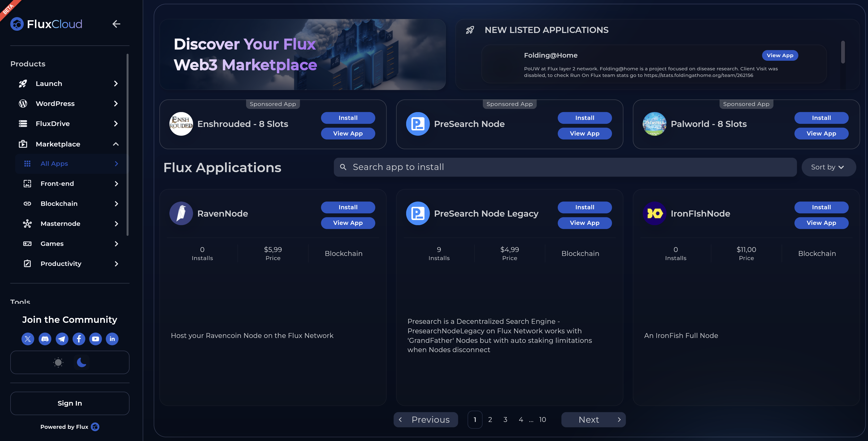The height and width of the screenshot is (441, 868).
Task: Click the PreSearch Node Legacy logo
Action: click(x=418, y=213)
